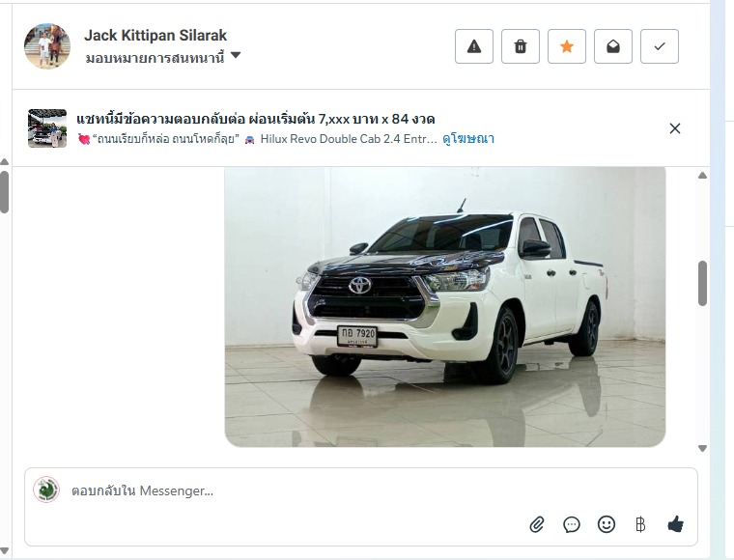The image size is (734, 560).
Task: Click the chat scrollbar down arrow
Action: tap(702, 448)
